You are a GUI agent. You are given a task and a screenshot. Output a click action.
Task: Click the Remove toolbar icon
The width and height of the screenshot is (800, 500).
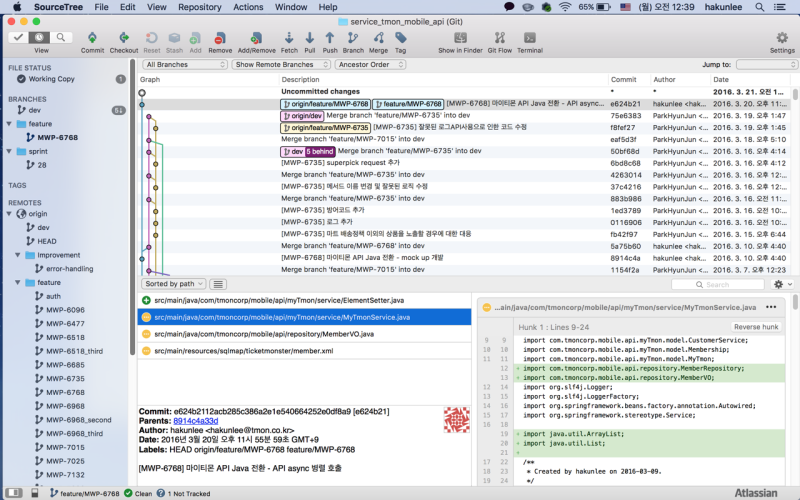pyautogui.click(x=220, y=38)
